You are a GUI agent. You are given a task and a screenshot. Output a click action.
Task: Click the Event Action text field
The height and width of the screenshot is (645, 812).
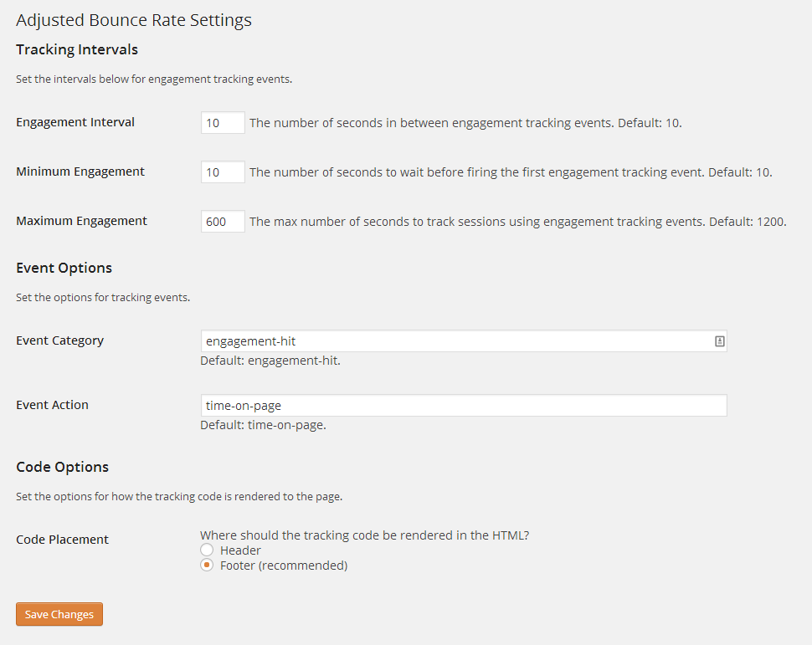click(x=464, y=406)
